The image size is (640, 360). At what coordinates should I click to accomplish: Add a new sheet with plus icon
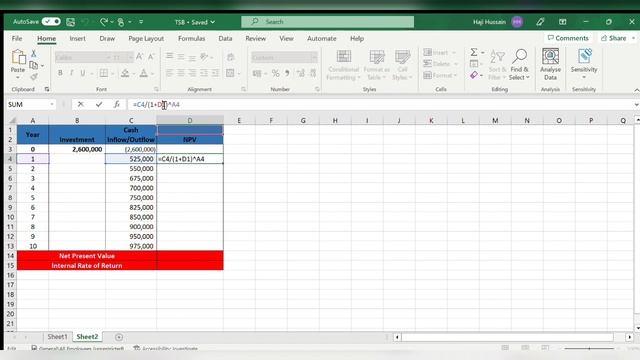point(119,337)
